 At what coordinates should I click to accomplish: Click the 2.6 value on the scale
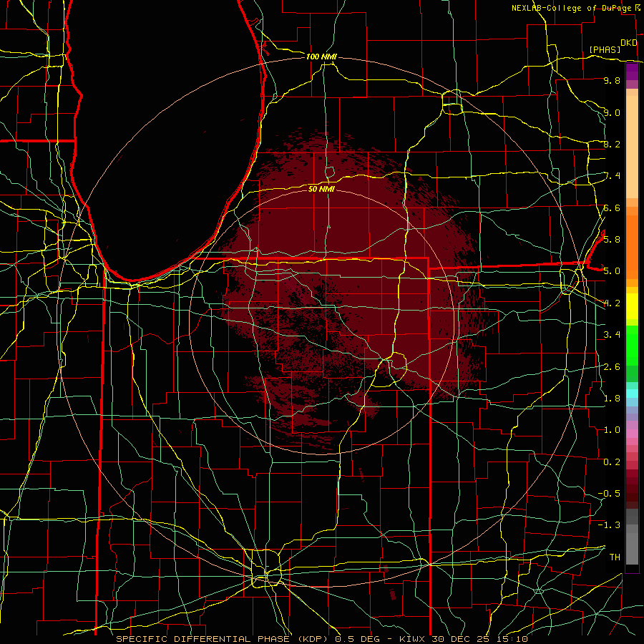(x=612, y=366)
